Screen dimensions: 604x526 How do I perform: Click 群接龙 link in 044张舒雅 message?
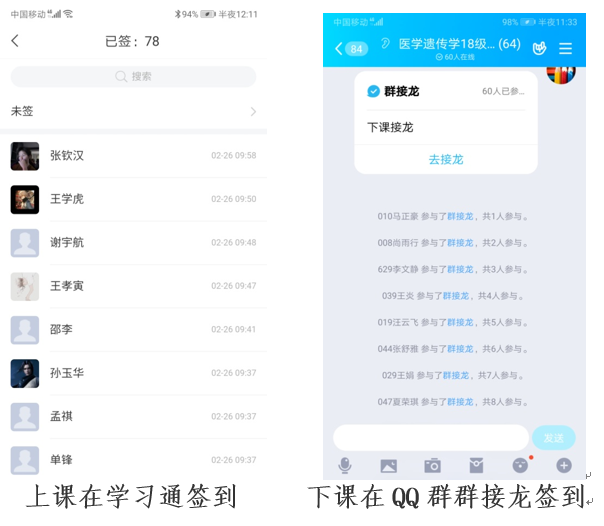point(460,349)
